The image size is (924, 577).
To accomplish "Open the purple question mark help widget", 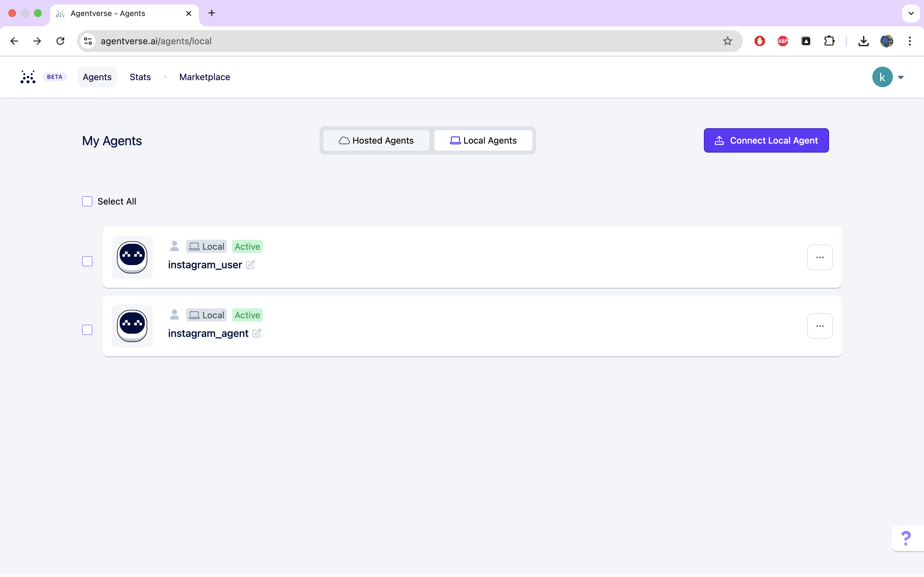I will pos(906,538).
